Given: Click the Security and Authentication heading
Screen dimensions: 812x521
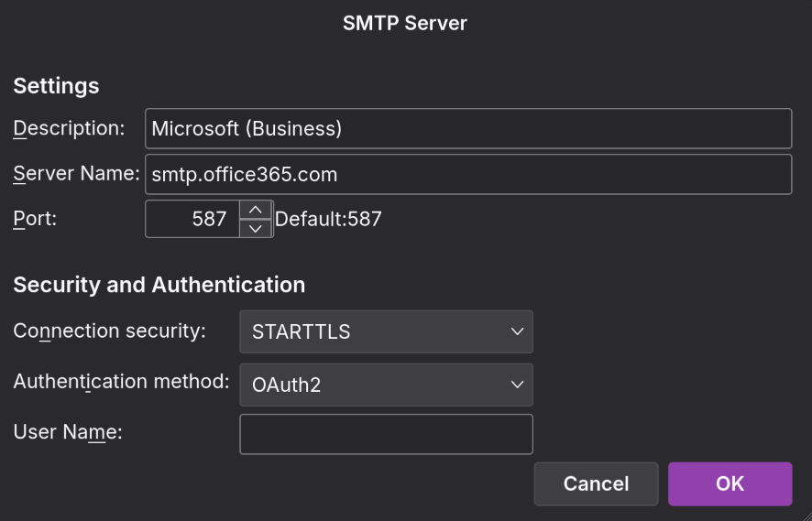Looking at the screenshot, I should (159, 285).
